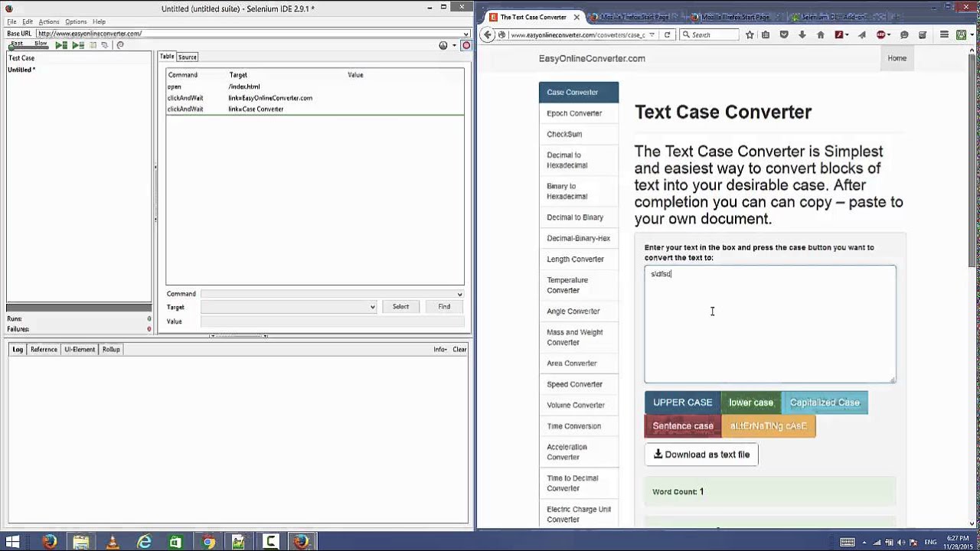Expand the Command dropdown in Selenium IDE
Viewport: 980px width, 551px height.
pos(459,294)
